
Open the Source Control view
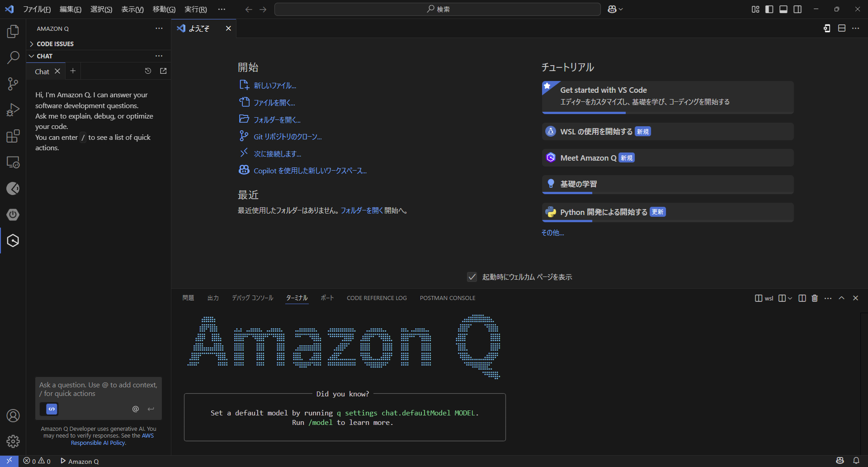[x=13, y=84]
